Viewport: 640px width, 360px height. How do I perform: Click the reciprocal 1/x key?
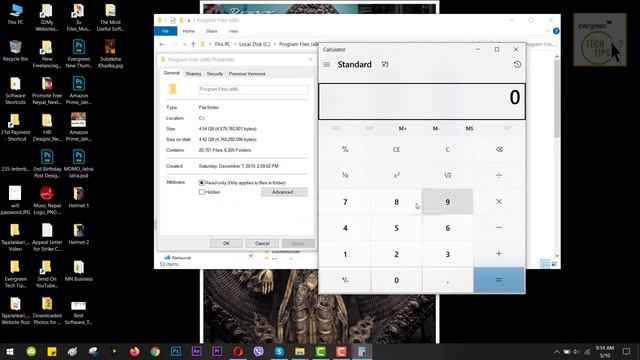tap(345, 176)
